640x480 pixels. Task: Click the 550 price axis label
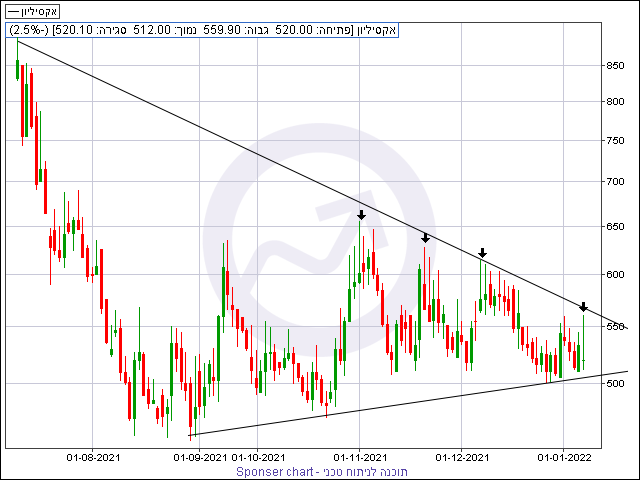(x=615, y=327)
